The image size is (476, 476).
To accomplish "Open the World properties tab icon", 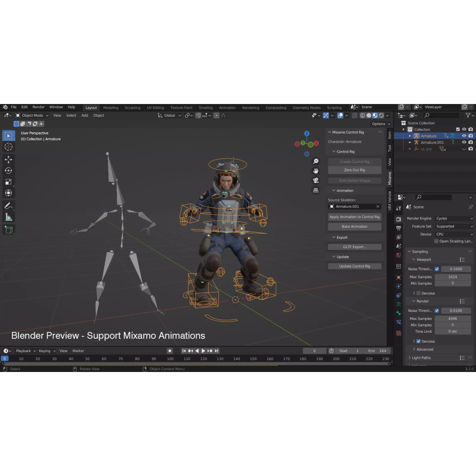I will coord(398,255).
